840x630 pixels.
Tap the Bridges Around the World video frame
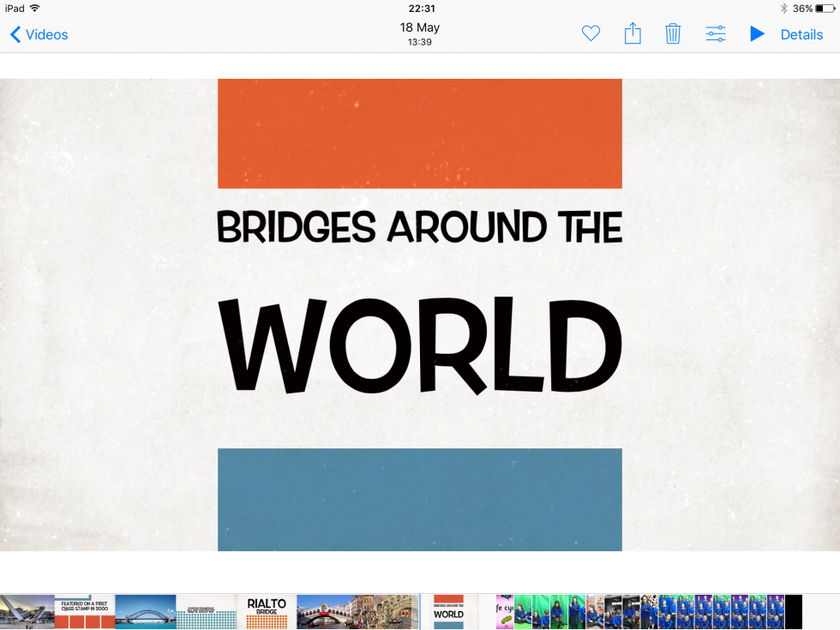tap(419, 315)
